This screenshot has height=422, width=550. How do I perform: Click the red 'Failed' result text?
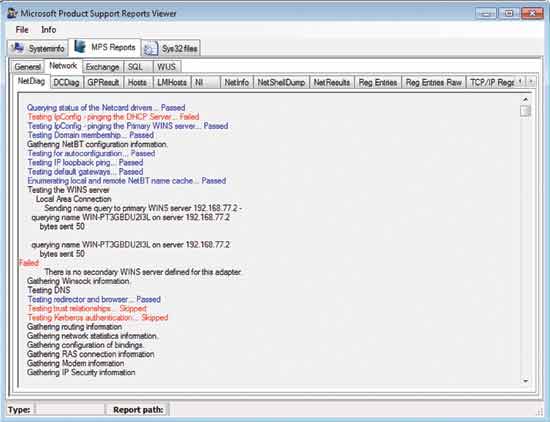tap(29, 263)
